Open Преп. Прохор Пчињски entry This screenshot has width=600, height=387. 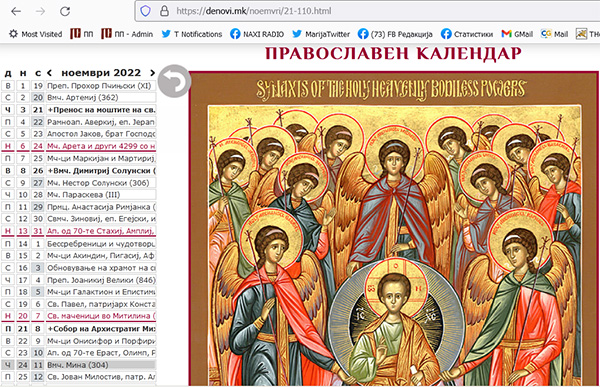(x=101, y=86)
